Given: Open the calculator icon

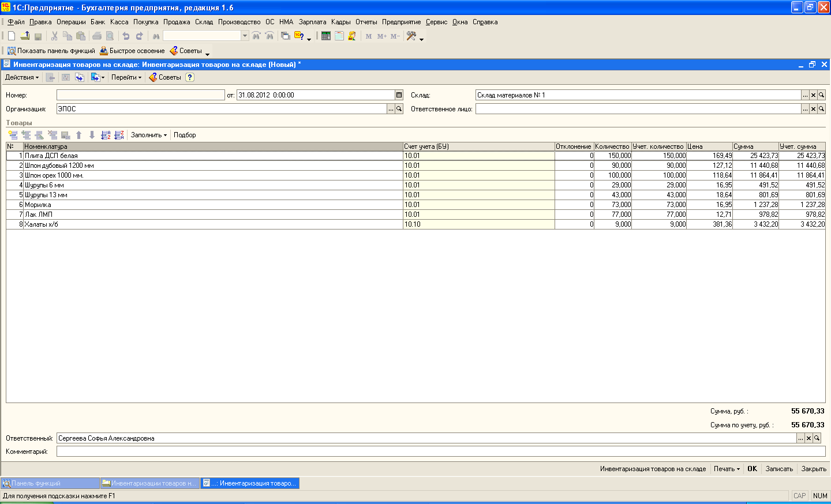Looking at the screenshot, I should coord(326,36).
